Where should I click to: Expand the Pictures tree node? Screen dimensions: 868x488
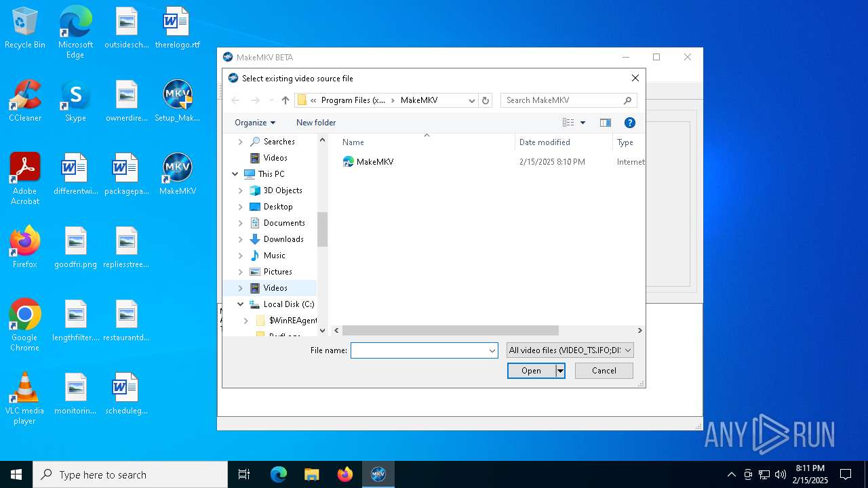point(241,272)
